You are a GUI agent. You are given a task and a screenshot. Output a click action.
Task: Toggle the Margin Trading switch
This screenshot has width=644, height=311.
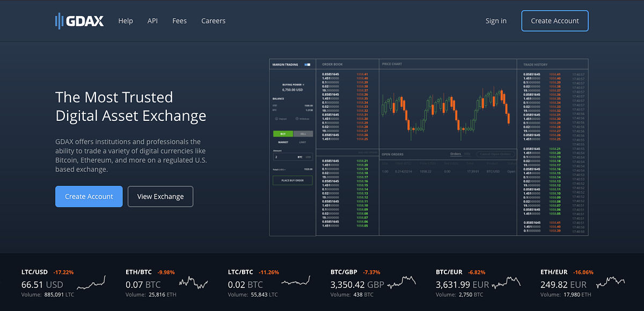[x=308, y=64]
